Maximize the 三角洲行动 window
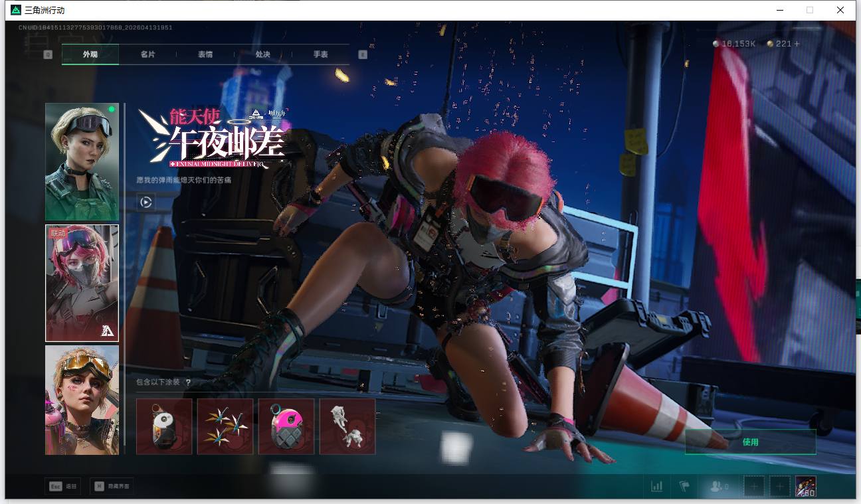This screenshot has height=504, width=861. tap(810, 10)
